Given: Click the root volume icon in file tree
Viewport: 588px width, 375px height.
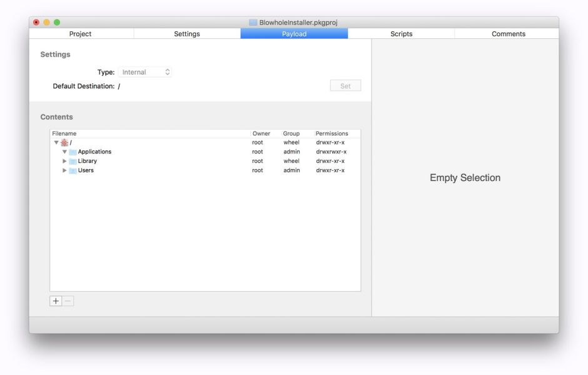Looking at the screenshot, I should (64, 143).
